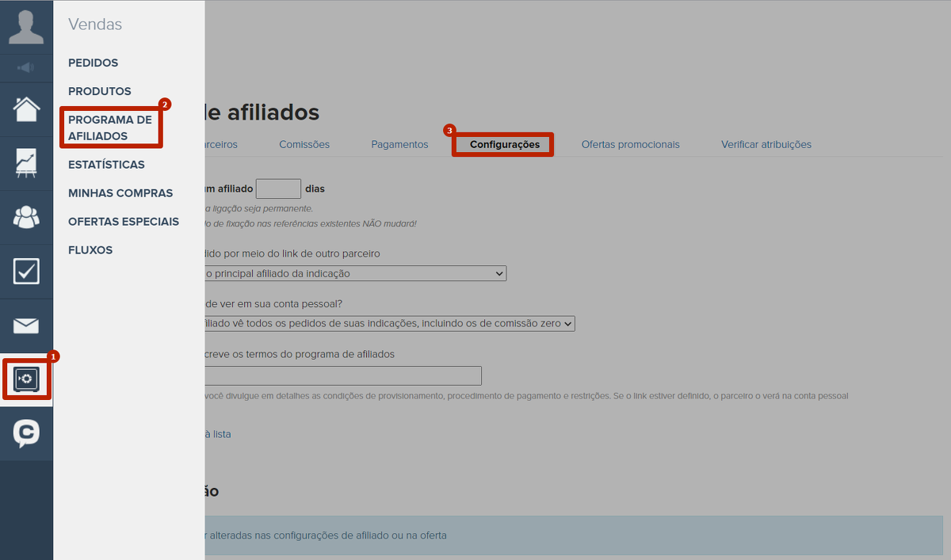Open the analytics chart icon in sidebar

26,163
